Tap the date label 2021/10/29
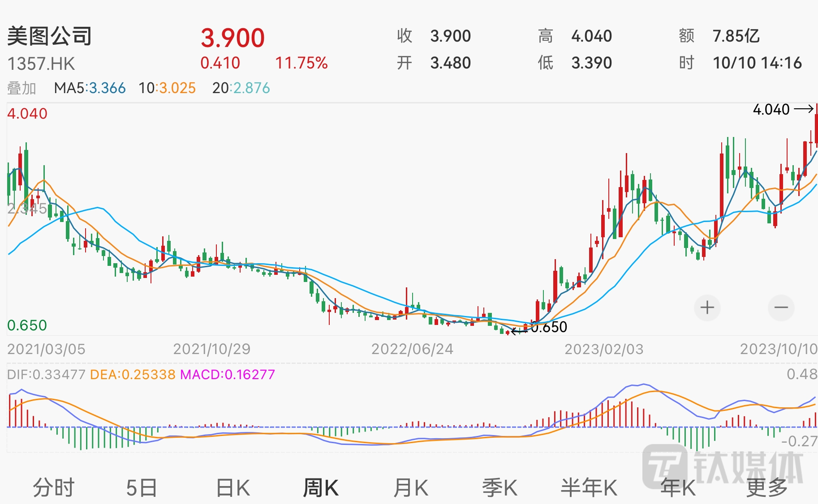The image size is (818, 504). coord(212,349)
